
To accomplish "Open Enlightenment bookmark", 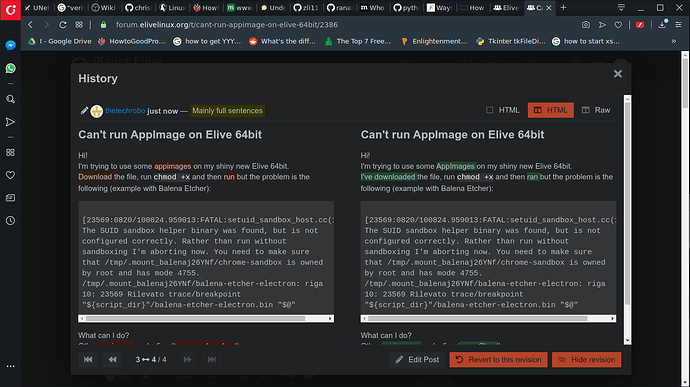I will click(434, 41).
